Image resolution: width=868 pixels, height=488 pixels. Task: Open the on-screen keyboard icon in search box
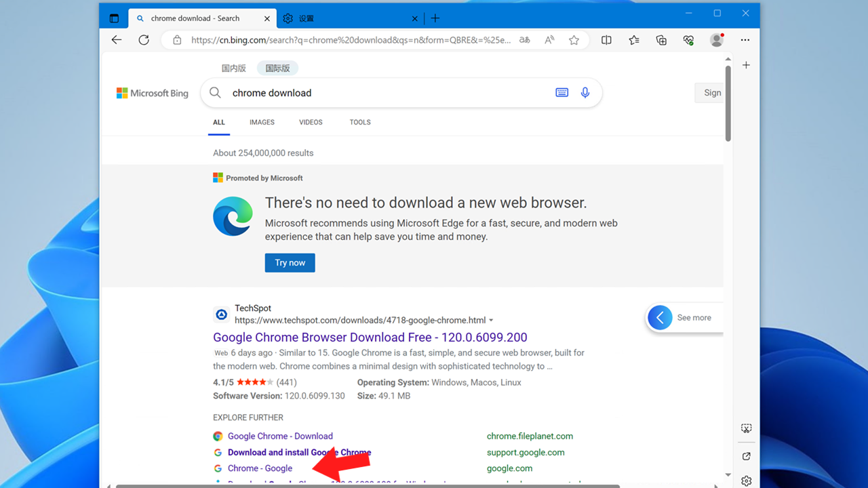point(561,93)
